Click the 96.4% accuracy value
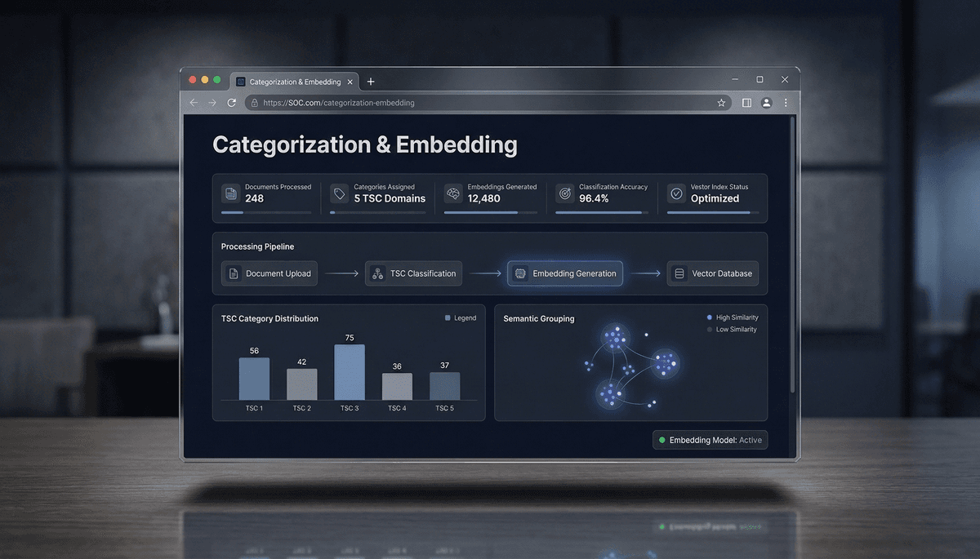Image resolution: width=980 pixels, height=559 pixels. point(594,198)
